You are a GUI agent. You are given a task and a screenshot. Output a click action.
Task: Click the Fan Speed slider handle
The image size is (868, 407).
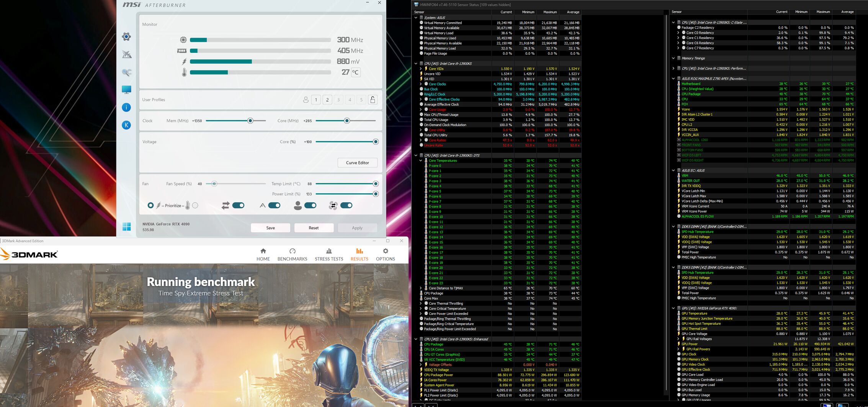tap(214, 184)
